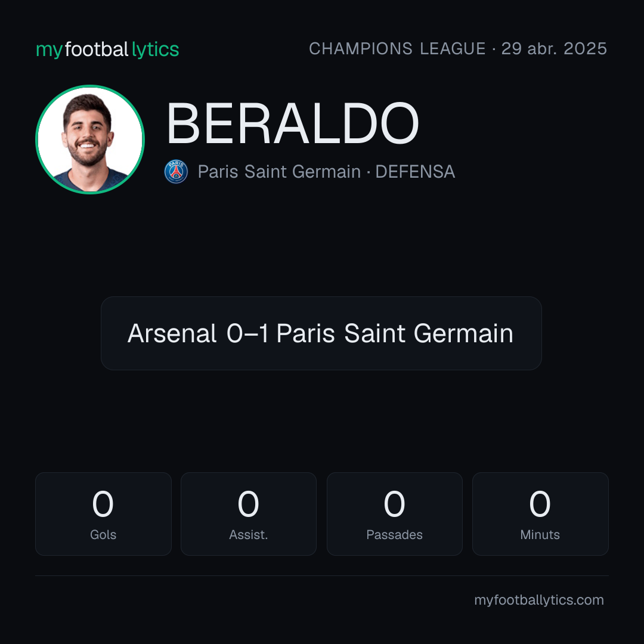Image resolution: width=644 pixels, height=644 pixels.
Task: Click the Paris Saint Germain club crest
Action: (x=176, y=172)
